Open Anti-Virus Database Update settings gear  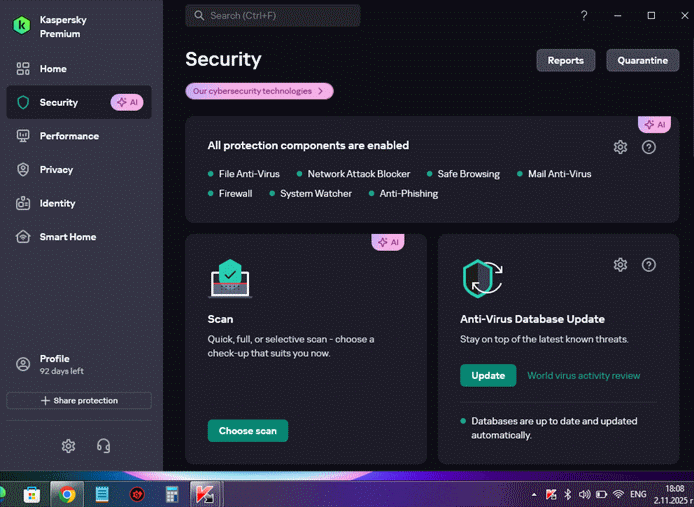click(620, 265)
